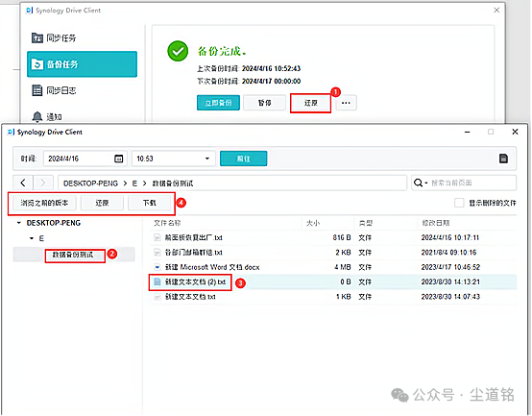Click 下载 button
Screen dimensions: 532x416
pos(149,203)
